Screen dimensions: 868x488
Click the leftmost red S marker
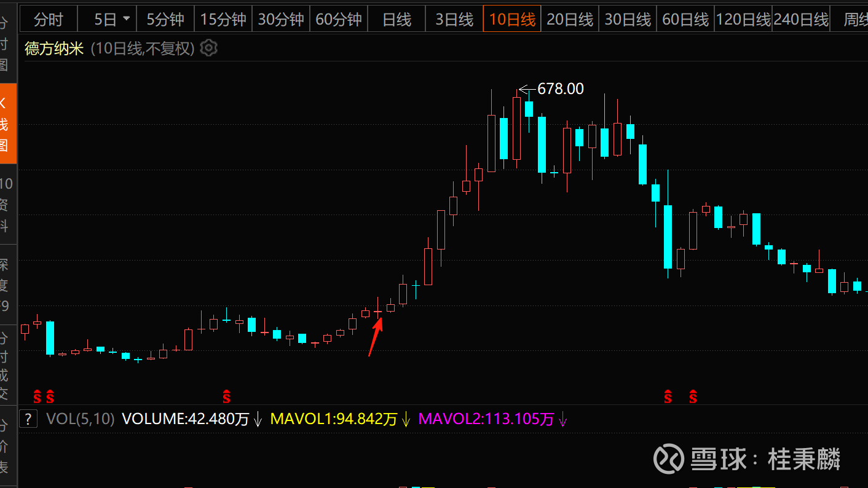(x=37, y=396)
